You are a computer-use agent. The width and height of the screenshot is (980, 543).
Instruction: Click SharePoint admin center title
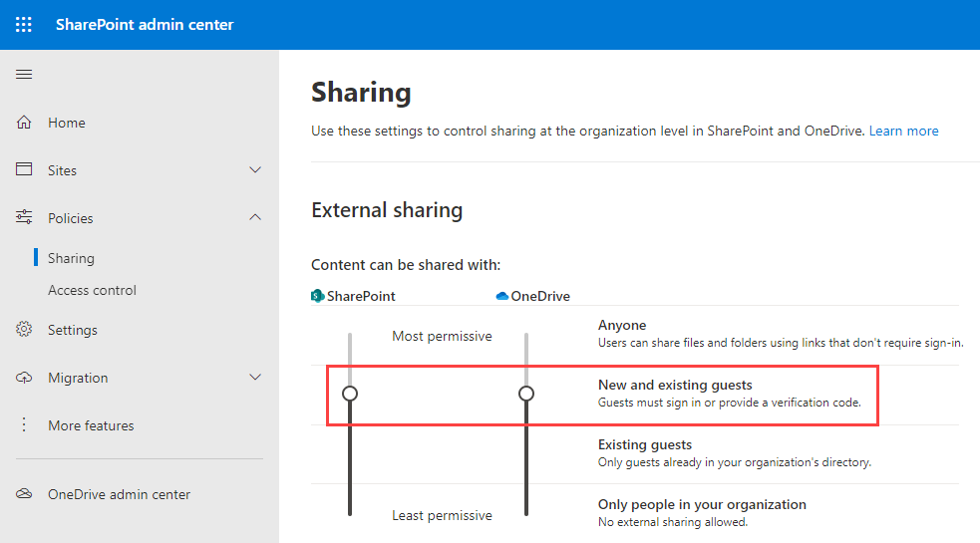tap(145, 24)
